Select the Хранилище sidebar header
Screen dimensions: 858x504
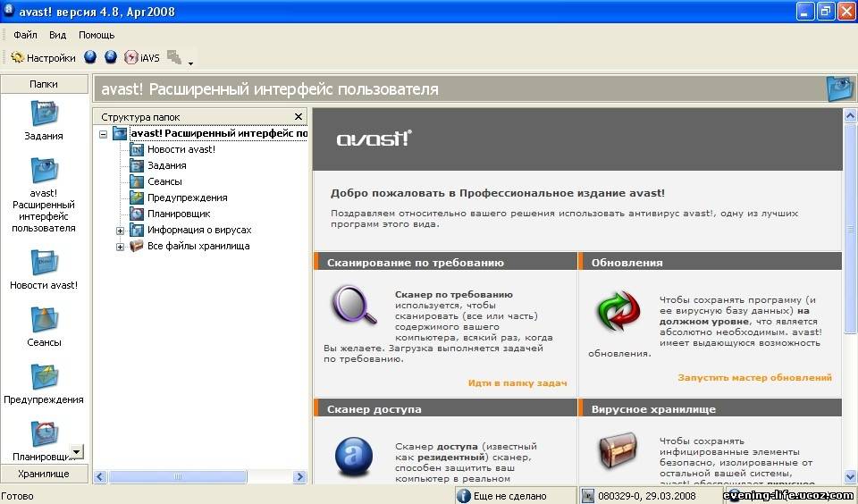click(44, 474)
